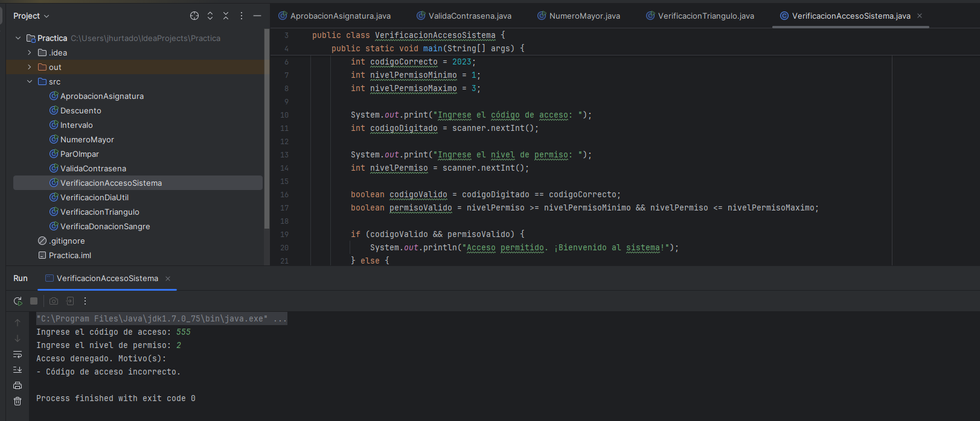The image size is (980, 421).
Task: Open Project panel options menu
Action: pyautogui.click(x=242, y=16)
